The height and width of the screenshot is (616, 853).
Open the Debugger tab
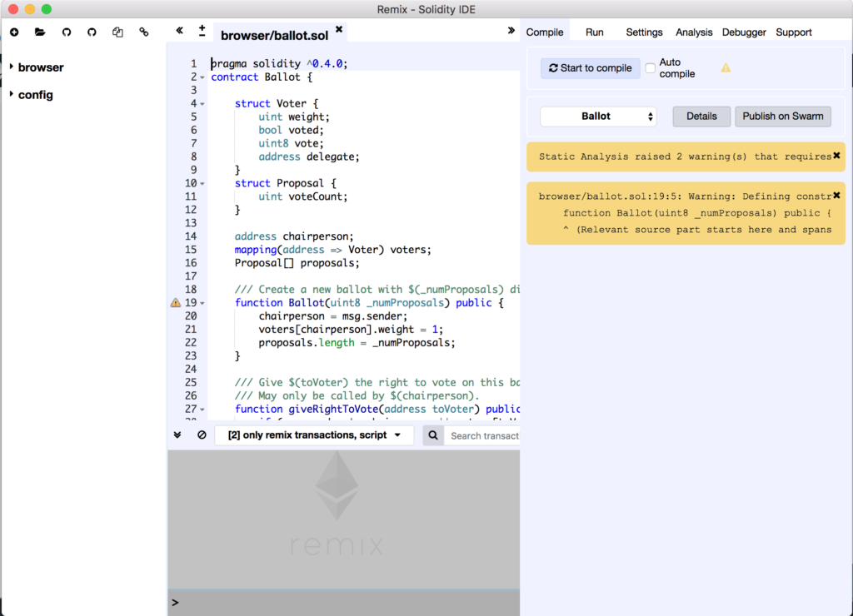744,32
